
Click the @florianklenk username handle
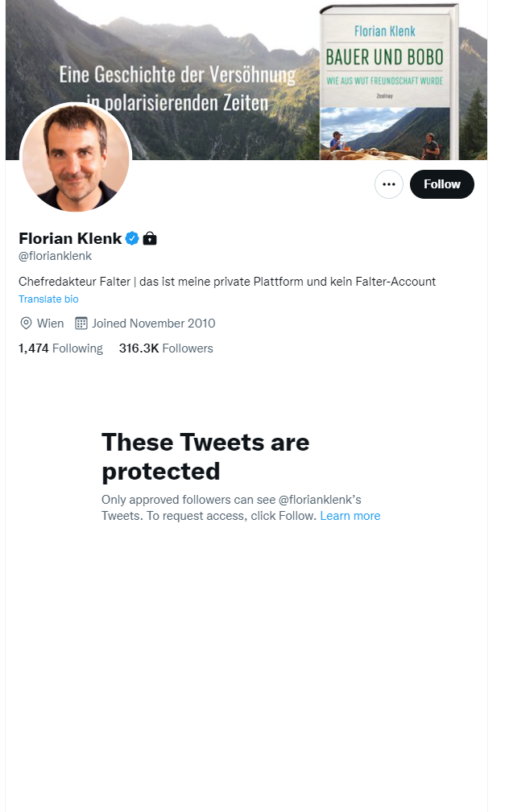[x=57, y=255]
